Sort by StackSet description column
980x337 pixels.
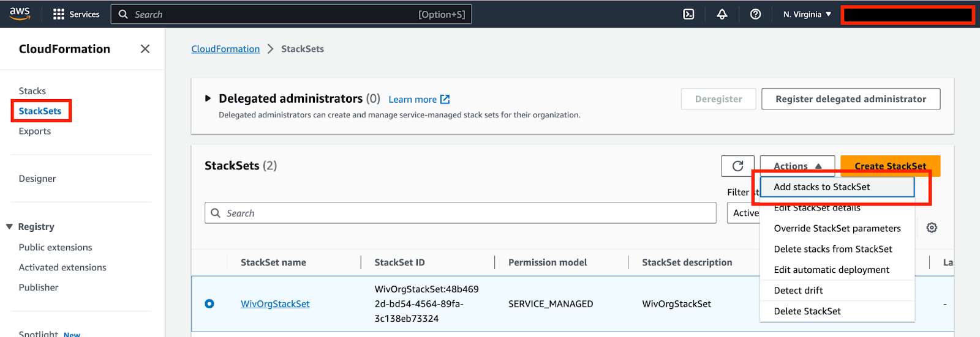687,262
